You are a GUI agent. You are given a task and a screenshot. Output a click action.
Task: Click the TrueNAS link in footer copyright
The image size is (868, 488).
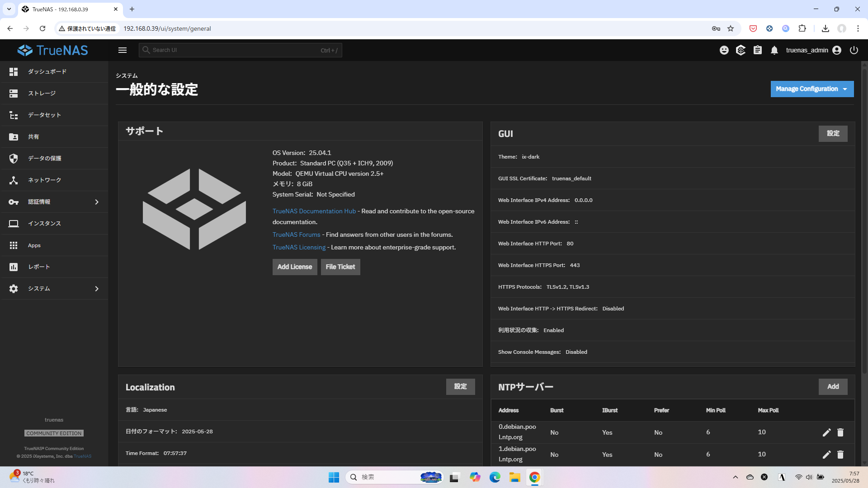coord(83,456)
